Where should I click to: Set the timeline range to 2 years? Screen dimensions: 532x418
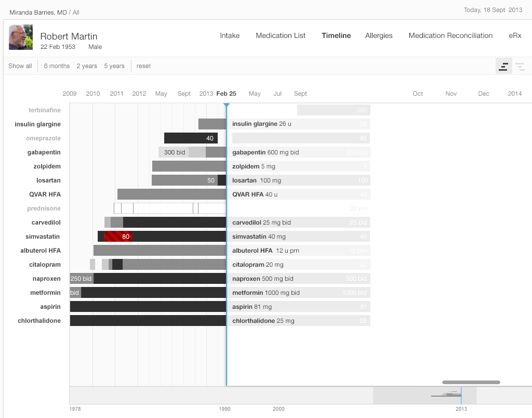coord(87,66)
